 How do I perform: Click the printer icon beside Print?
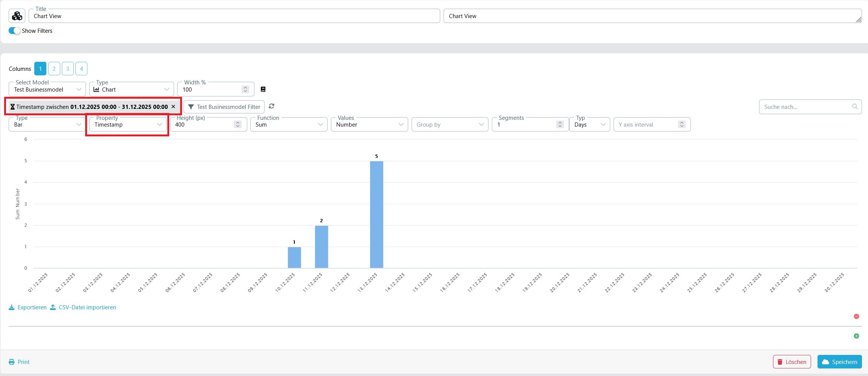coord(12,362)
